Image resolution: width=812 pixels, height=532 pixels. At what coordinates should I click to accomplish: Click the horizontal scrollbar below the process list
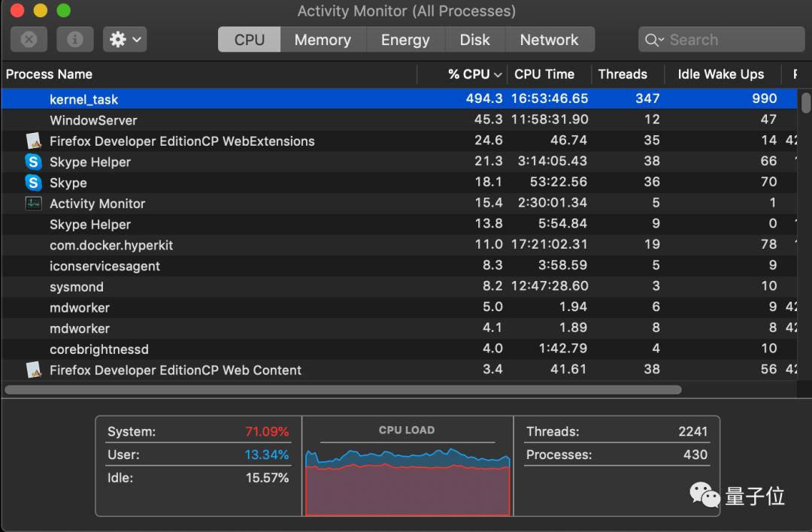coord(343,390)
